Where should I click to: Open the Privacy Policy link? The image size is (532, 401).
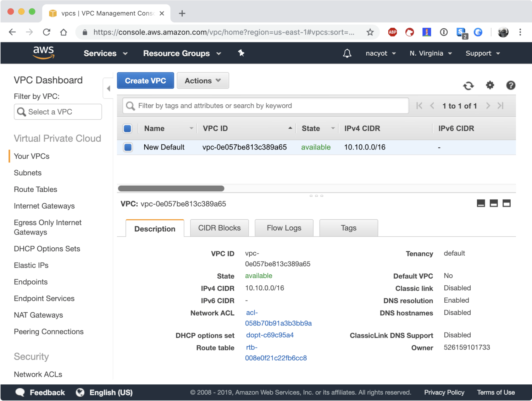tap(444, 392)
